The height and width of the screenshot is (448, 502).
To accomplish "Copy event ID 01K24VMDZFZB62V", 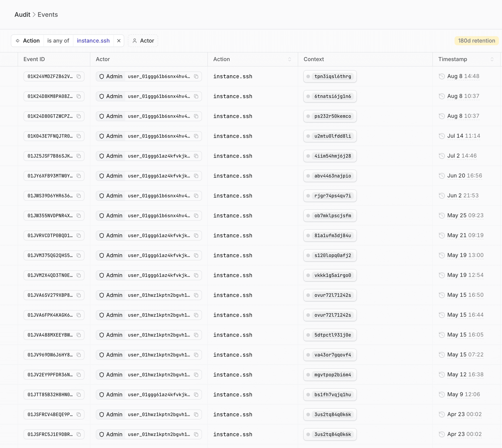I will [78, 76].
